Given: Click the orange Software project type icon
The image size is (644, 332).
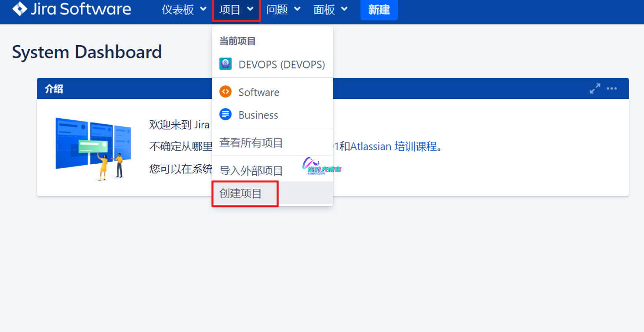Looking at the screenshot, I should 226,92.
